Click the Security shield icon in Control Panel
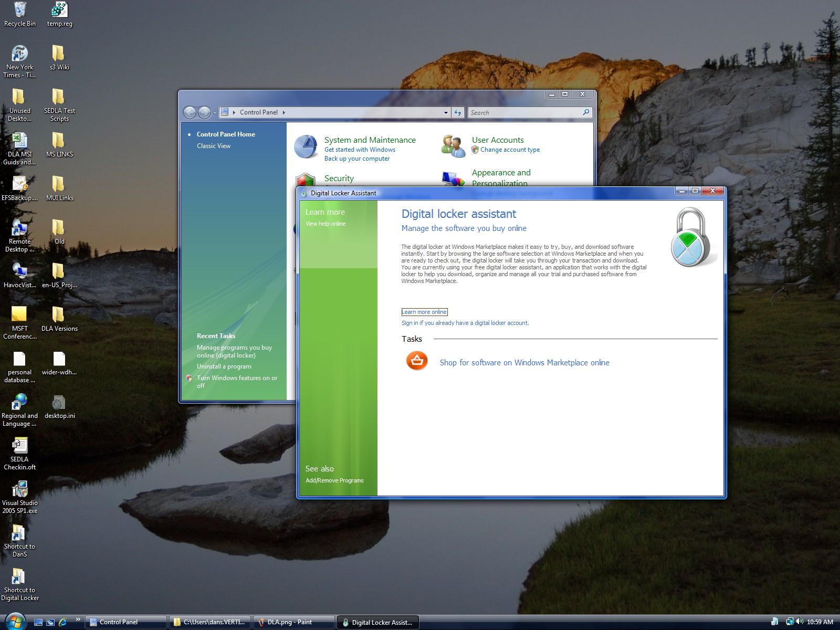The image size is (840, 630). pyautogui.click(x=305, y=180)
